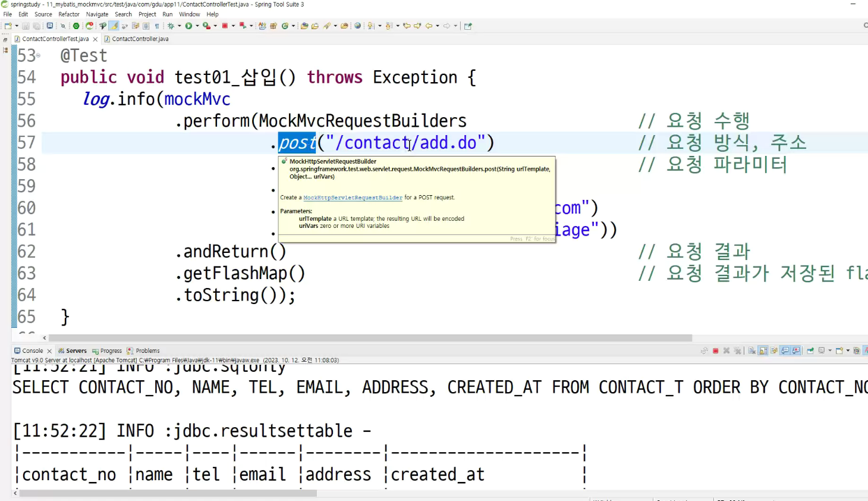
Task: Click the Pin Editor icon in toolbar
Action: pos(468,26)
